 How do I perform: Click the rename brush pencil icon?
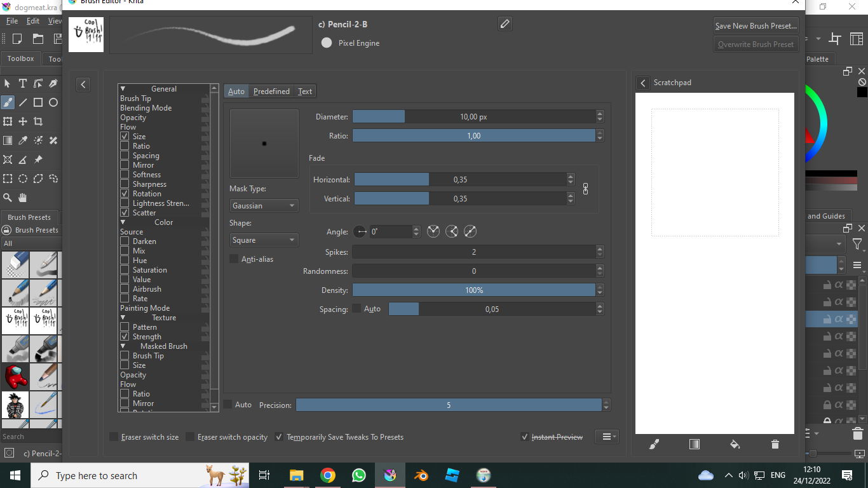505,24
